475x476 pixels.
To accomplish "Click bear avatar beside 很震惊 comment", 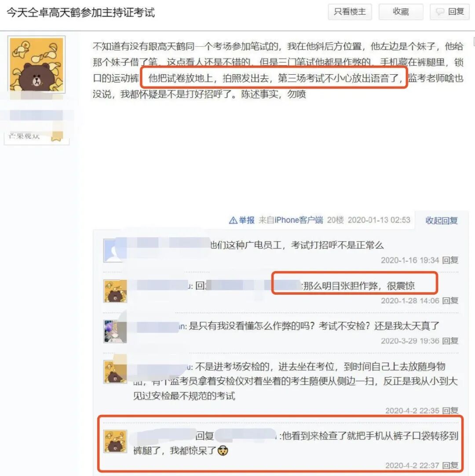I will [x=115, y=291].
